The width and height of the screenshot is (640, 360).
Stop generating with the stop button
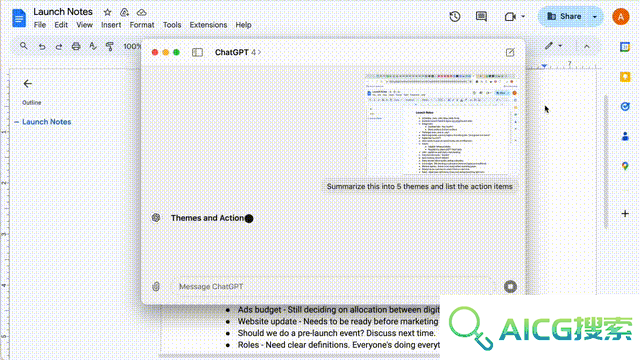click(x=510, y=287)
